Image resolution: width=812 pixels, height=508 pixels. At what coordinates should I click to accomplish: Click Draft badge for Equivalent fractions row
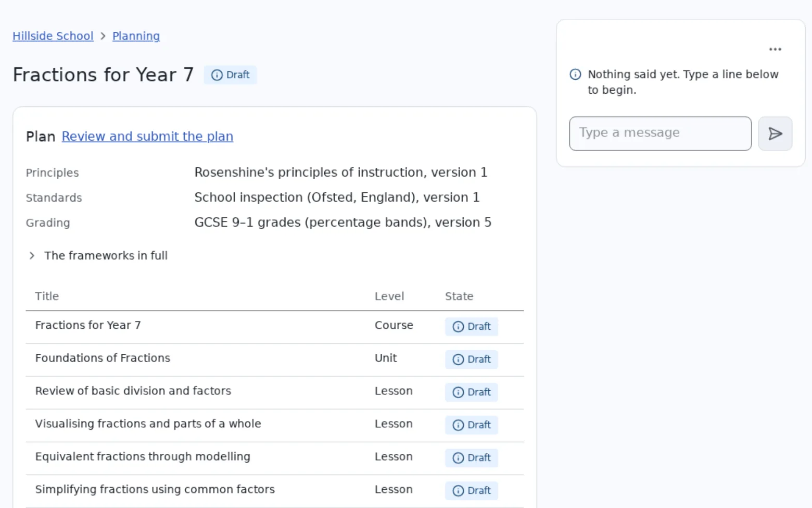click(x=472, y=458)
